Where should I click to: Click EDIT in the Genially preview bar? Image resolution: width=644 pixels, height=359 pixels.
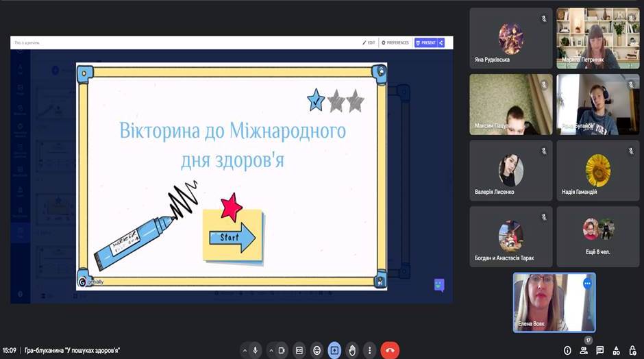(x=369, y=42)
